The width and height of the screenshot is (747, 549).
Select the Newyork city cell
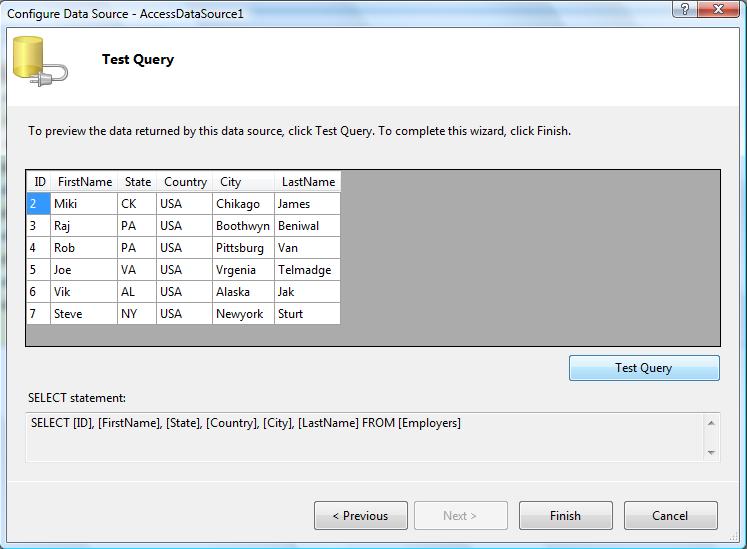coord(244,313)
